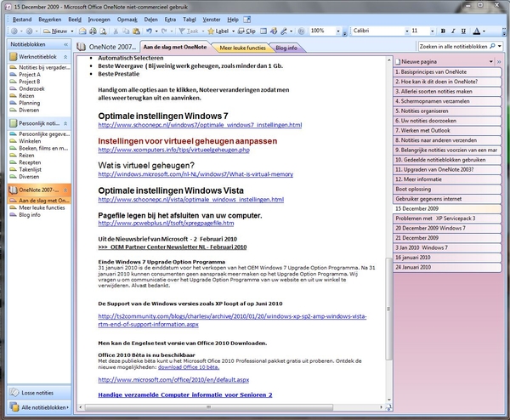Image resolution: width=510 pixels, height=420 pixels.
Task: Click the full page view icon
Action: [263, 31]
